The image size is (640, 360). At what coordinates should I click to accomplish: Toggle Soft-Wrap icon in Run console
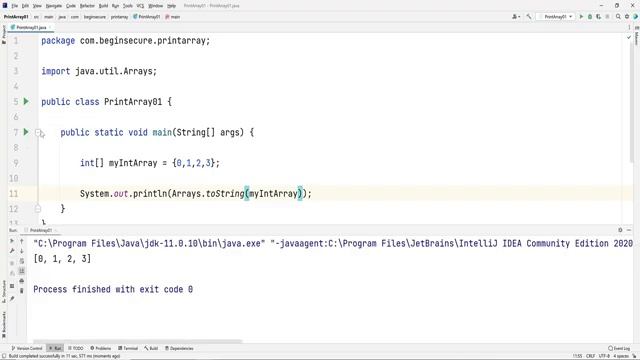point(22,261)
